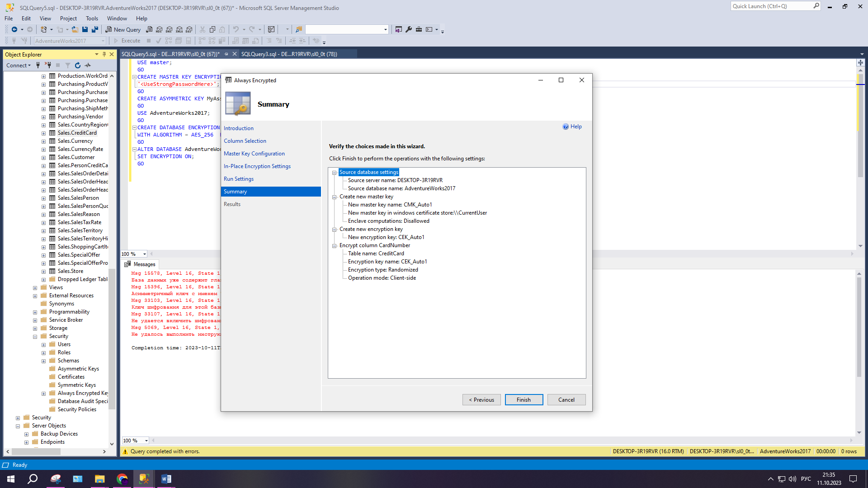Open the Tools menu
This screenshot has height=488, width=868.
92,19
